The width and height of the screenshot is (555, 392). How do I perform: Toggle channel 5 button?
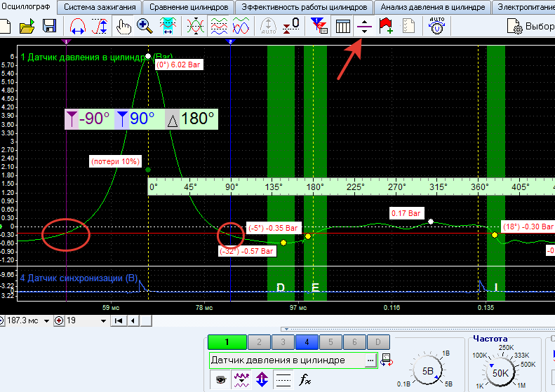pos(330,342)
